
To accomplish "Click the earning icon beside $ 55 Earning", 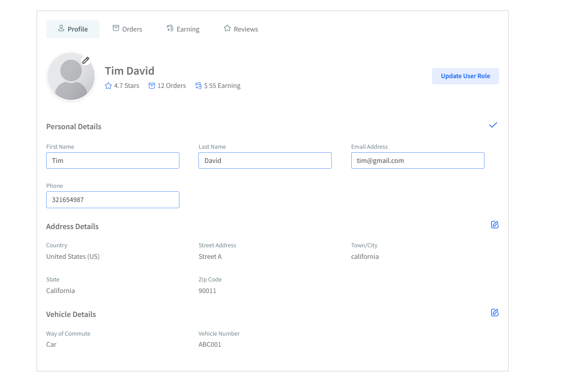I will click(198, 86).
